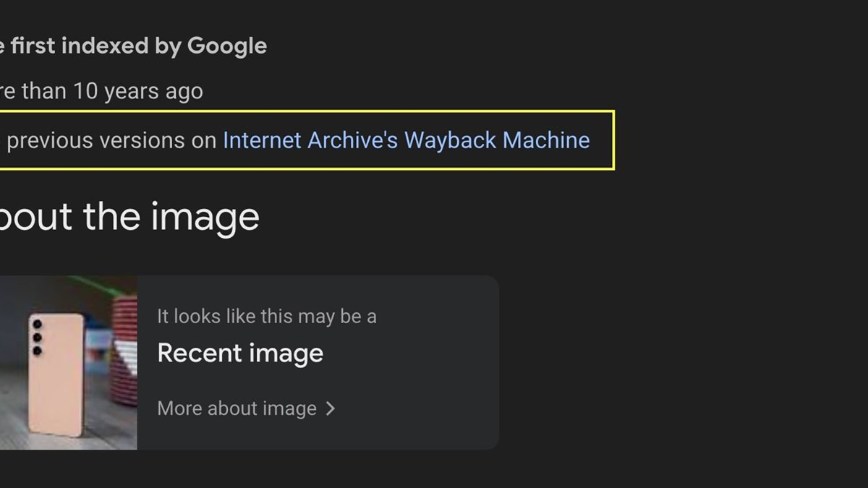Click the 'More about image' link
This screenshot has height=488, width=868.
tap(237, 408)
